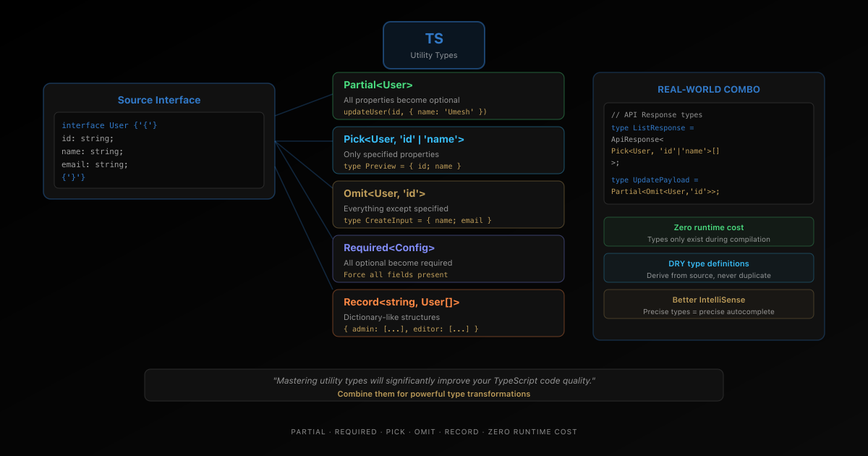Select the Record<string, User[]> card
This screenshot has height=456, width=868.
[448, 313]
